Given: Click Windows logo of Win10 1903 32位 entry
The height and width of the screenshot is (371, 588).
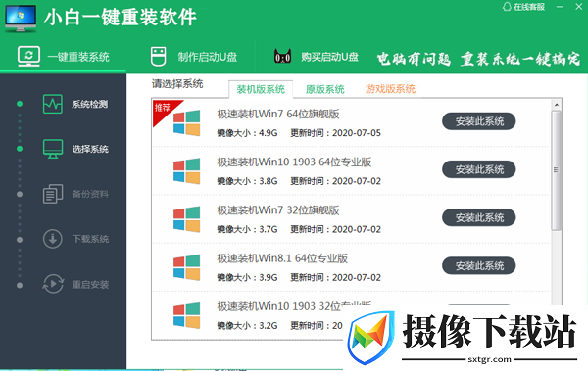Looking at the screenshot, I should [187, 315].
